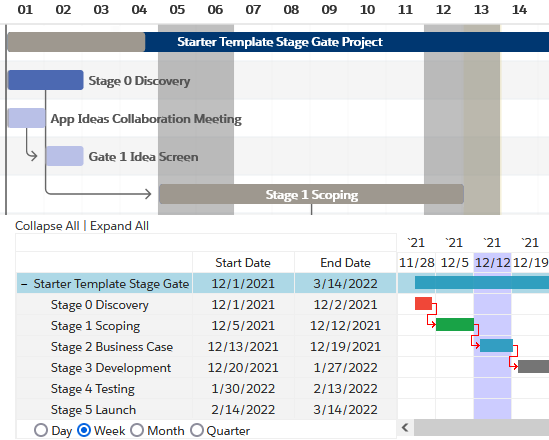This screenshot has width=549, height=440.
Task: Click the App Ideas Collaboration Meeting bar
Action: [27, 118]
